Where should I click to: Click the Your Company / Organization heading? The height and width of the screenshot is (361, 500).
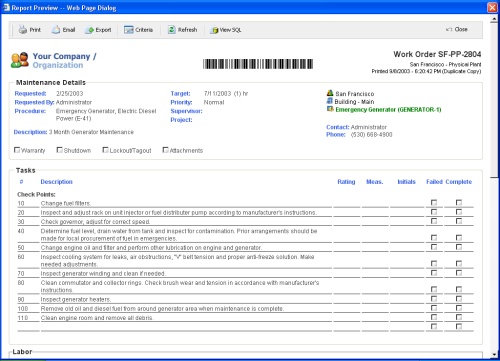point(64,61)
